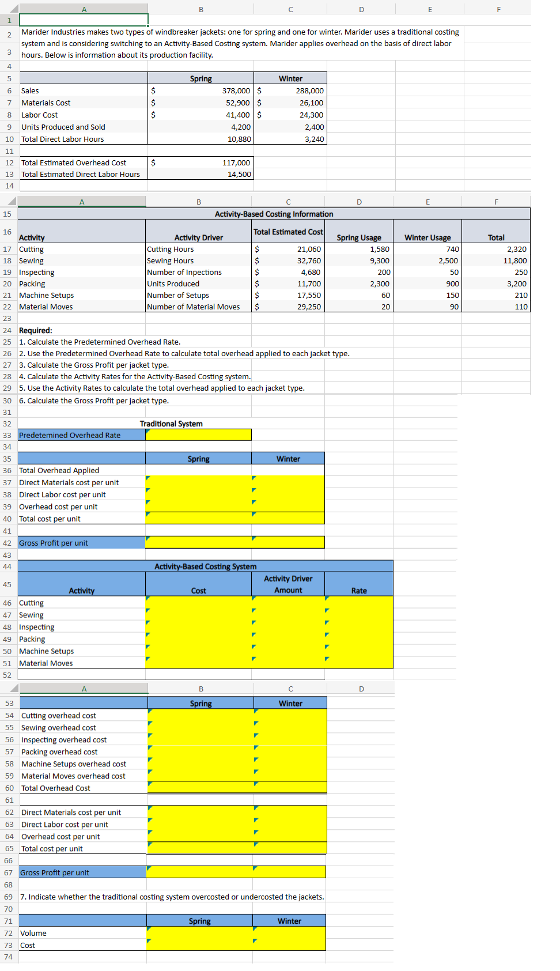Click the Total Estimated Direct Labor Hours label
Image resolution: width=560 pixels, height=971 pixels.
[84, 174]
